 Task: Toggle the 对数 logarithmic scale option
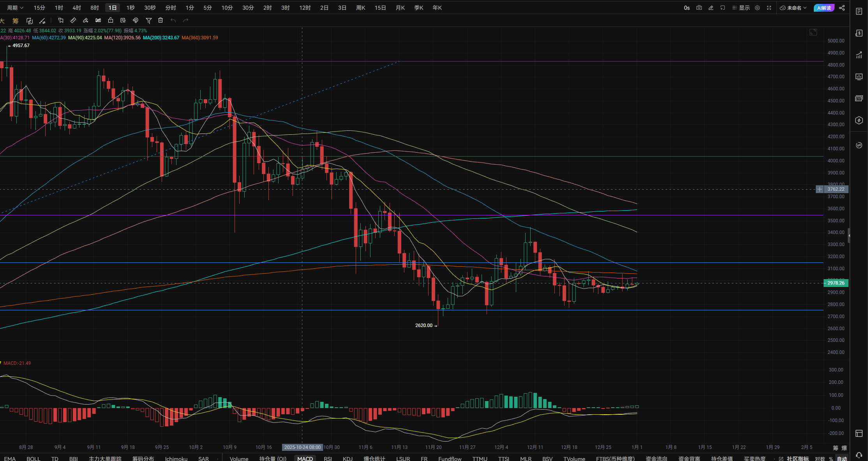point(820,459)
